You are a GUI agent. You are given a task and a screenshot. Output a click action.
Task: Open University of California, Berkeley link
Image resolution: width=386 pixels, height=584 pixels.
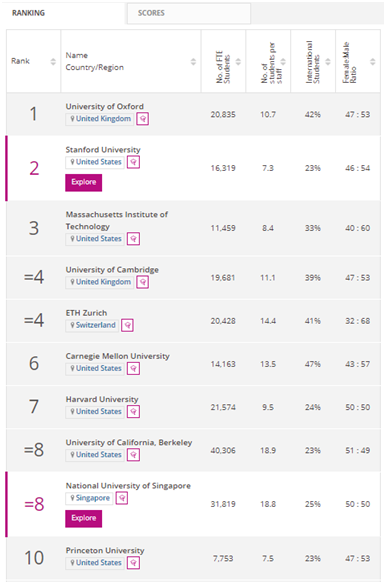(129, 442)
